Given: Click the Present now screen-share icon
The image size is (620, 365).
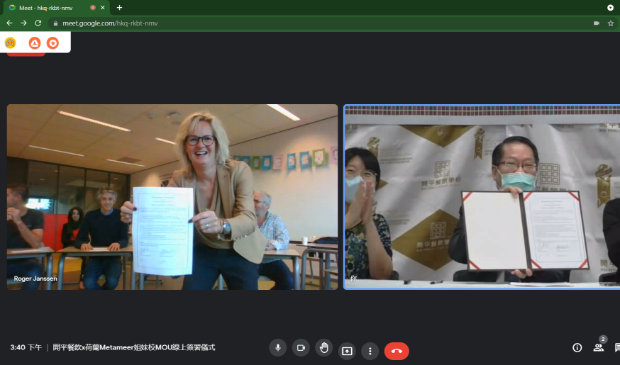Looking at the screenshot, I should [x=347, y=351].
